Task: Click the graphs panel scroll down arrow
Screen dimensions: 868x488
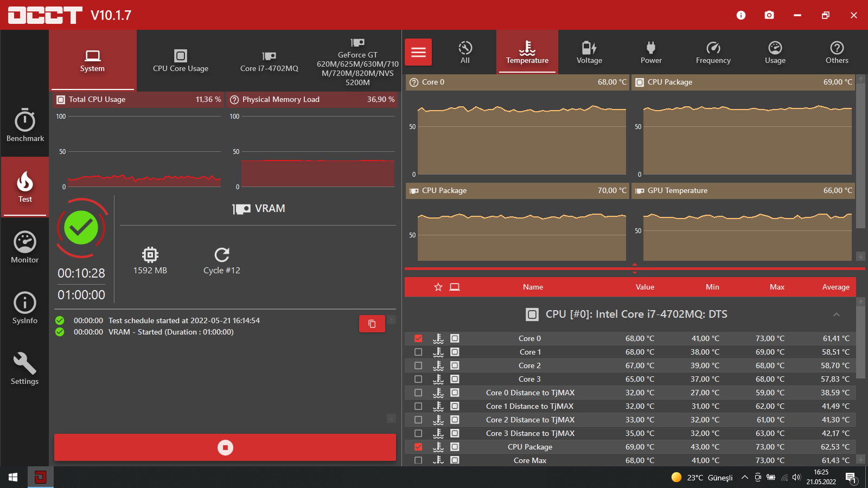Action: tap(860, 256)
